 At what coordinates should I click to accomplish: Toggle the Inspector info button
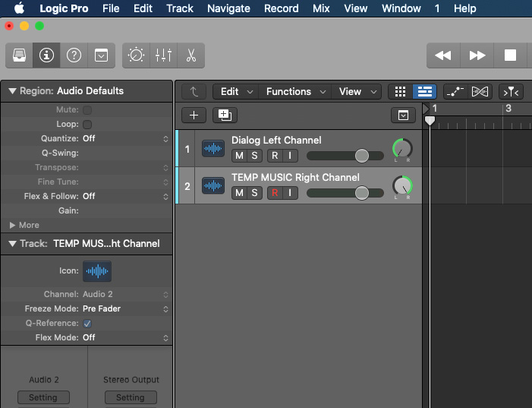point(46,55)
